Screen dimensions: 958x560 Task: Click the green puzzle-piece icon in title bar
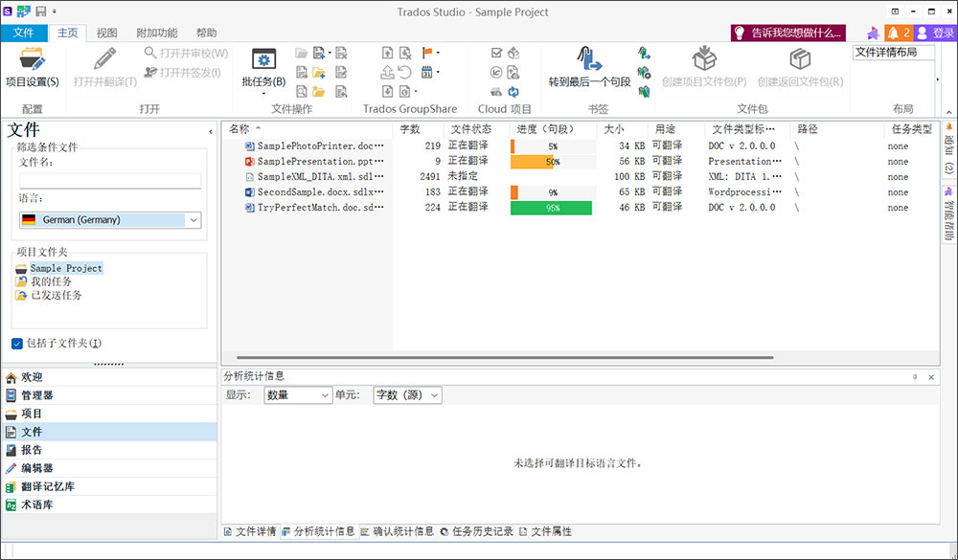pyautogui.click(x=23, y=11)
